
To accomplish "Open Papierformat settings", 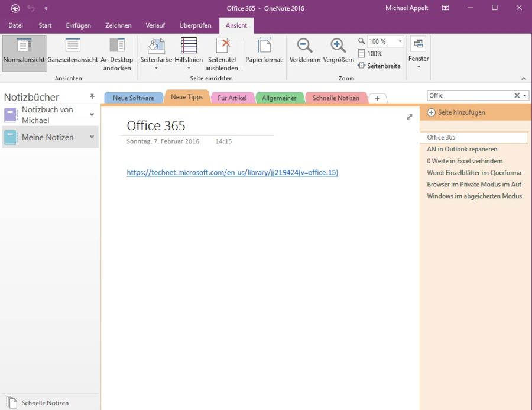I will 264,51.
